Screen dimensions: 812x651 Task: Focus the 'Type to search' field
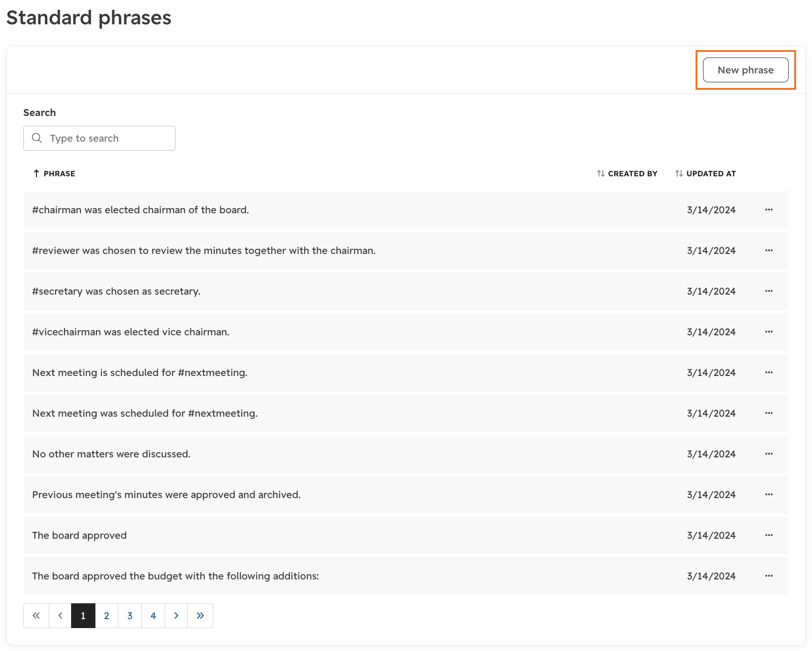click(x=99, y=138)
